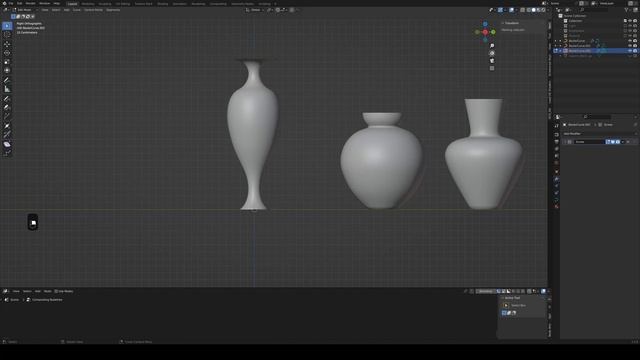Click Compositing Nodetree in the breadcrumb
Image resolution: width=640 pixels, height=360 pixels.
tap(47, 300)
